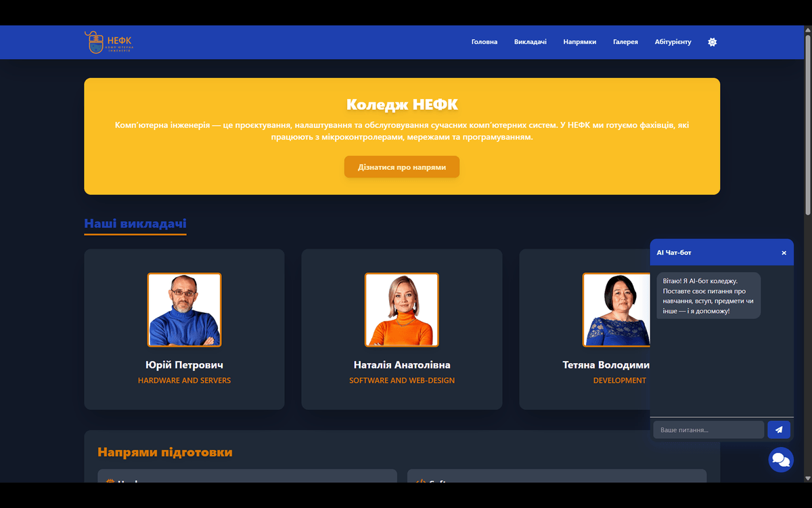Viewport: 812px width, 508px height.
Task: Open the Галерея page link
Action: [x=625, y=42]
